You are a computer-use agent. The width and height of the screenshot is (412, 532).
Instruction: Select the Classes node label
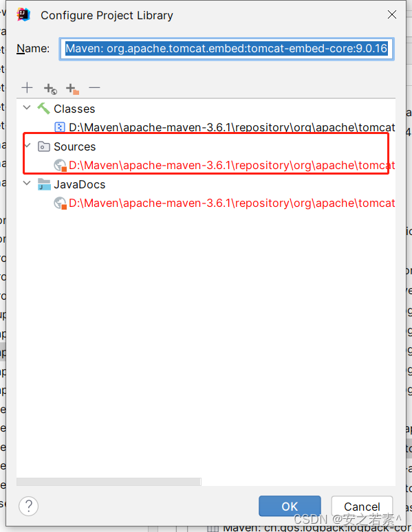tap(74, 109)
